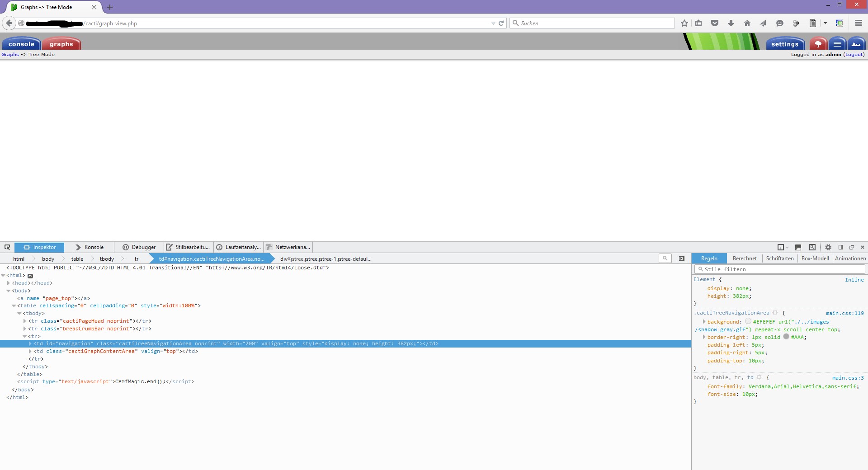Open the Netzwerkanalyse tab
The width and height of the screenshot is (868, 470).
tap(288, 247)
